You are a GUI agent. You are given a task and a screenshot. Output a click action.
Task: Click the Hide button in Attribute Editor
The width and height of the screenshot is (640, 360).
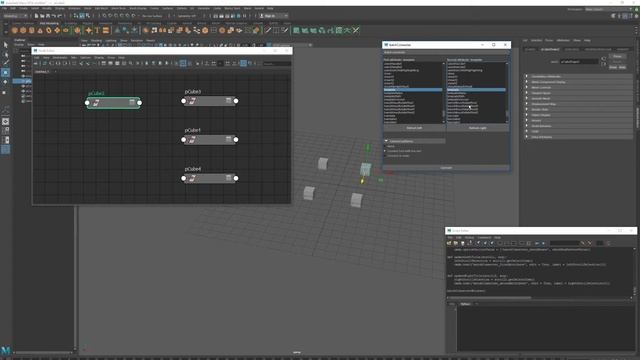pos(622,67)
